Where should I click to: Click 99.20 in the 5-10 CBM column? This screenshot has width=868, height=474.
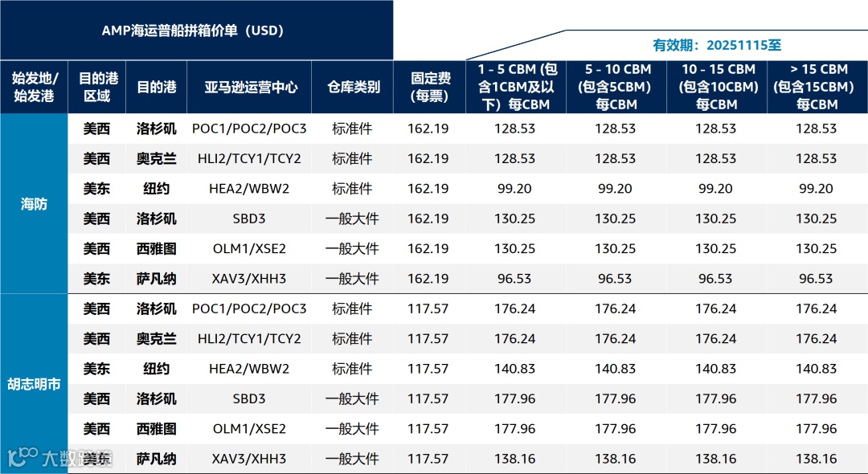point(615,189)
